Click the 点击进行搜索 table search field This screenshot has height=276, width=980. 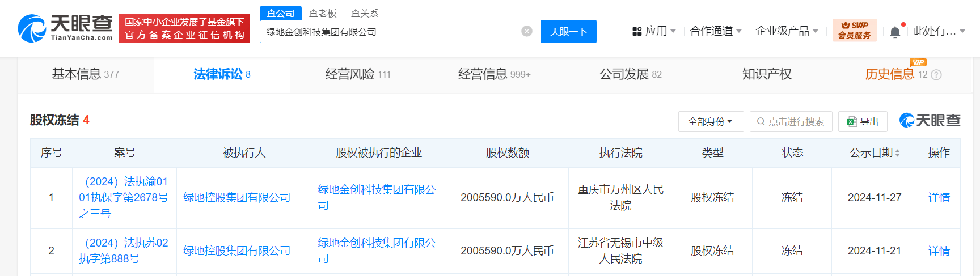pos(791,122)
